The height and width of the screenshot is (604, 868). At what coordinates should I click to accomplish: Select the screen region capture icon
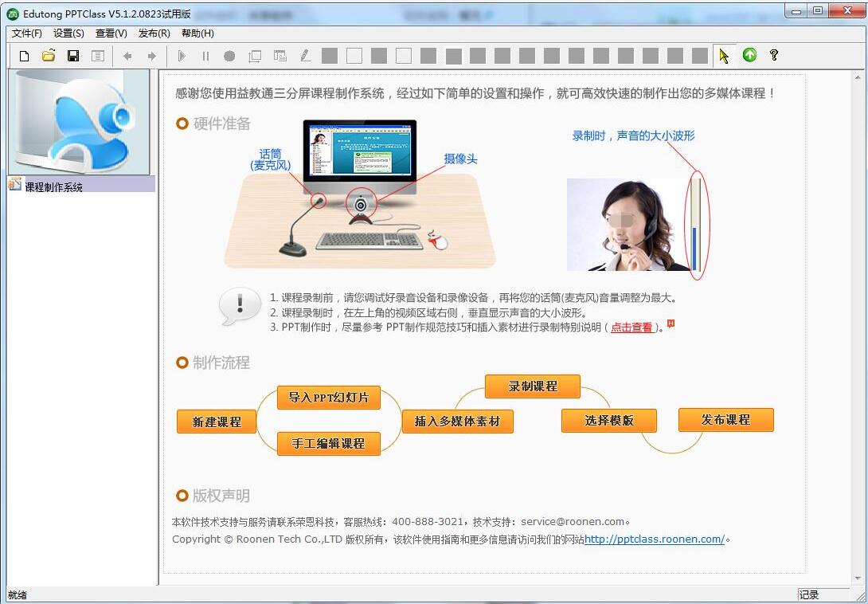(x=256, y=56)
